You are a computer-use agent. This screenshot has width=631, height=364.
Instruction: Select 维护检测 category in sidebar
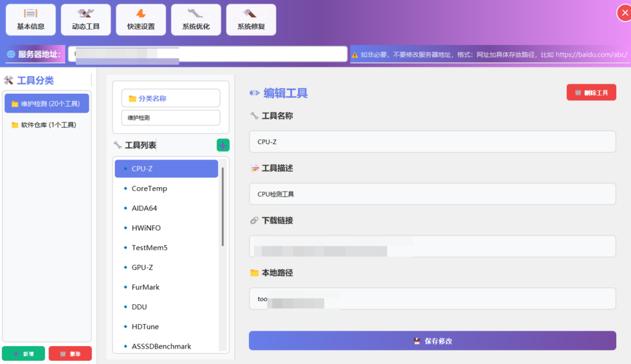click(47, 103)
